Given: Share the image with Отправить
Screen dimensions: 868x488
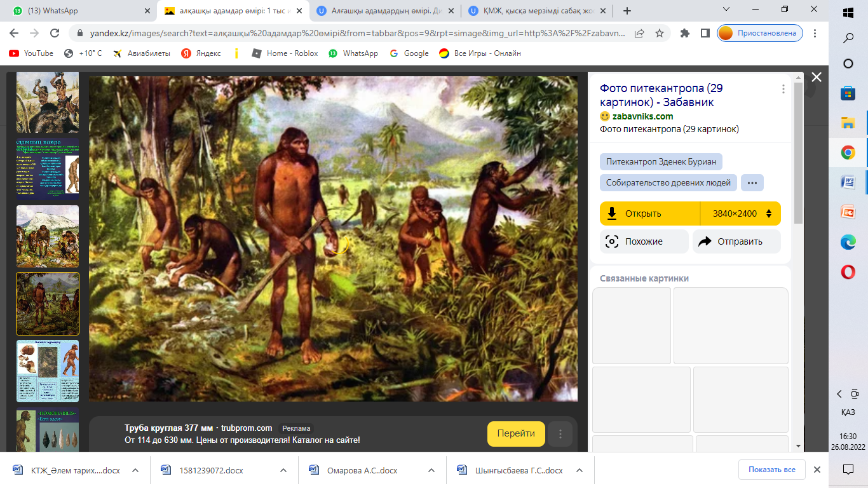Looking at the screenshot, I should click(736, 241).
